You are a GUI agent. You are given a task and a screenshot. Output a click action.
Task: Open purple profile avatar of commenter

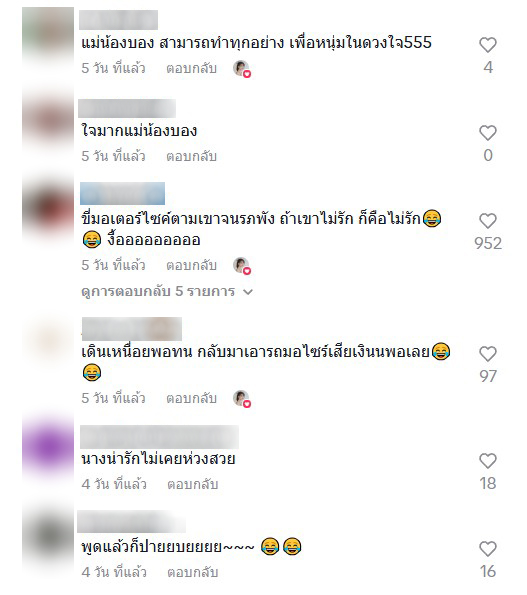click(x=48, y=446)
